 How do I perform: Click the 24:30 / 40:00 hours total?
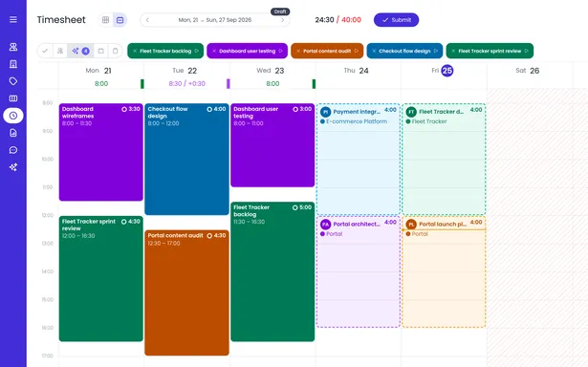(x=338, y=20)
